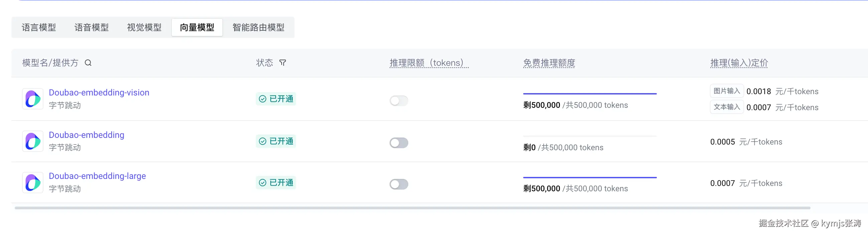Click the Doubao-embedding model logo
The width and height of the screenshot is (868, 235).
tap(33, 141)
